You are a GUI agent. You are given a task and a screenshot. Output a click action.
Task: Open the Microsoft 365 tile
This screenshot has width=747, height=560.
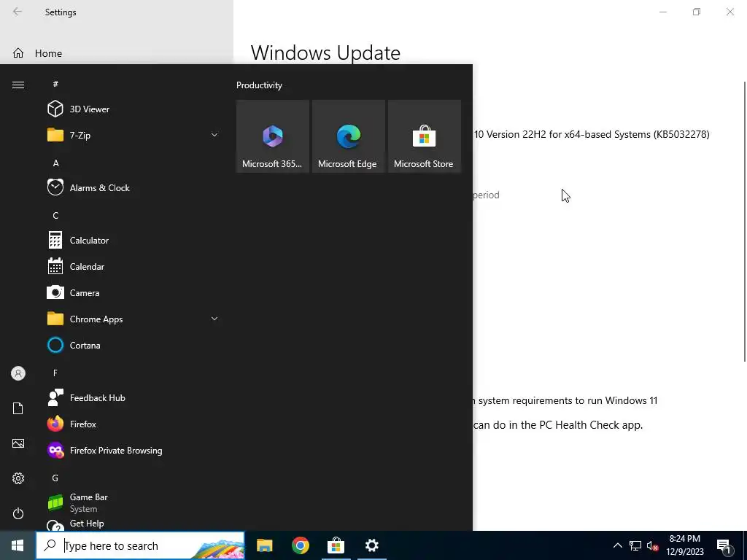(273, 136)
